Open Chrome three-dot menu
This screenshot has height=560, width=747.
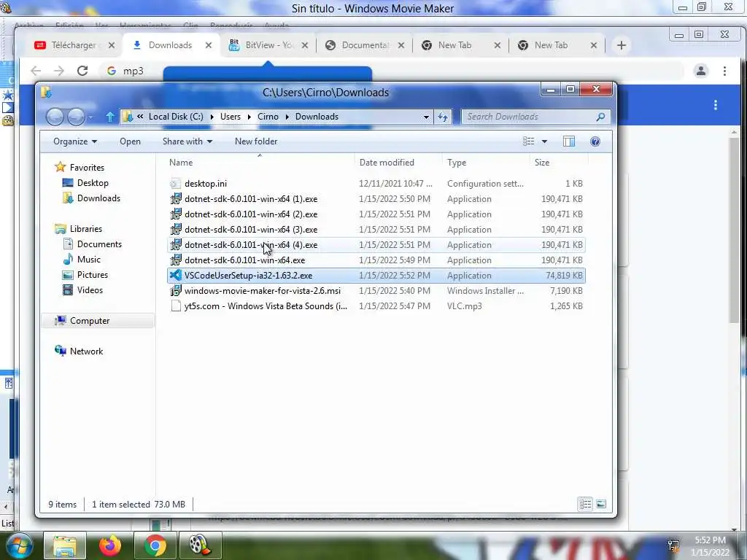click(x=724, y=71)
